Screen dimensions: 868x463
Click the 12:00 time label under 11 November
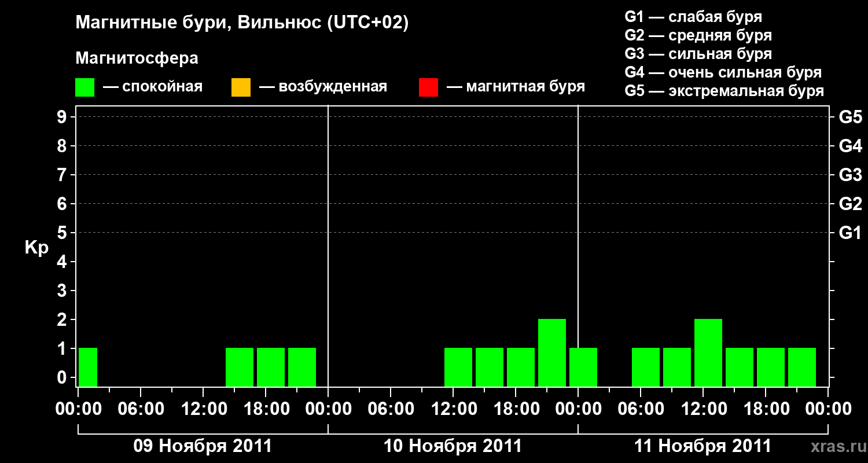pos(703,409)
